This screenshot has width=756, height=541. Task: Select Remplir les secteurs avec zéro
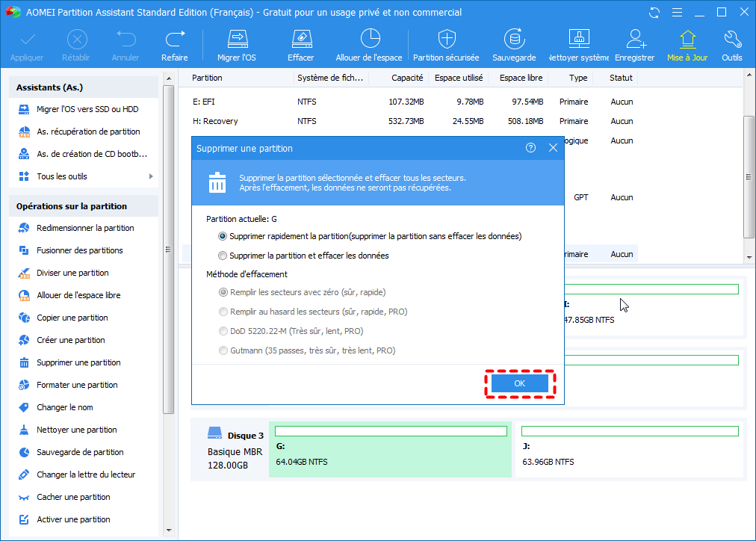tap(302, 292)
